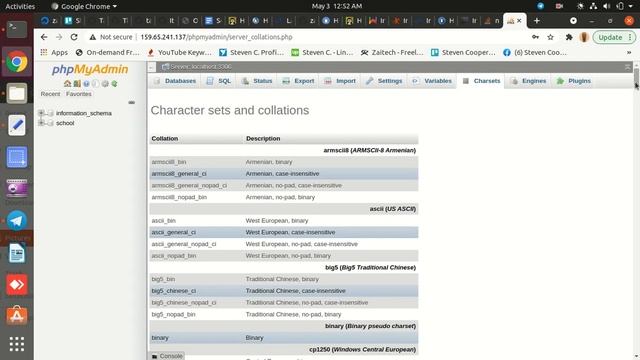The height and width of the screenshot is (360, 640).
Task: Launch Telegram from the dock
Action: coord(17,221)
